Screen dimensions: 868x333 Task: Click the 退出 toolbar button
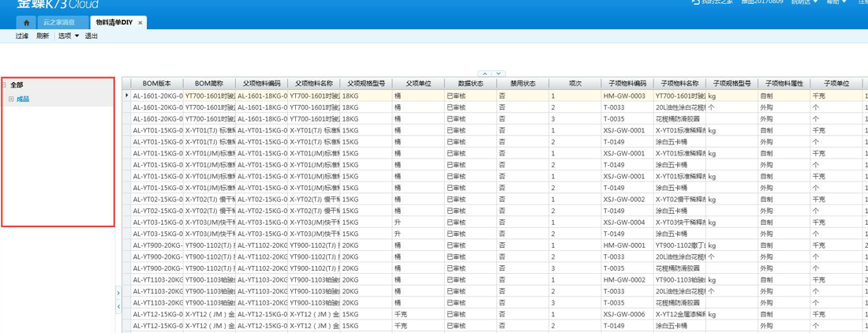pyautogui.click(x=91, y=36)
